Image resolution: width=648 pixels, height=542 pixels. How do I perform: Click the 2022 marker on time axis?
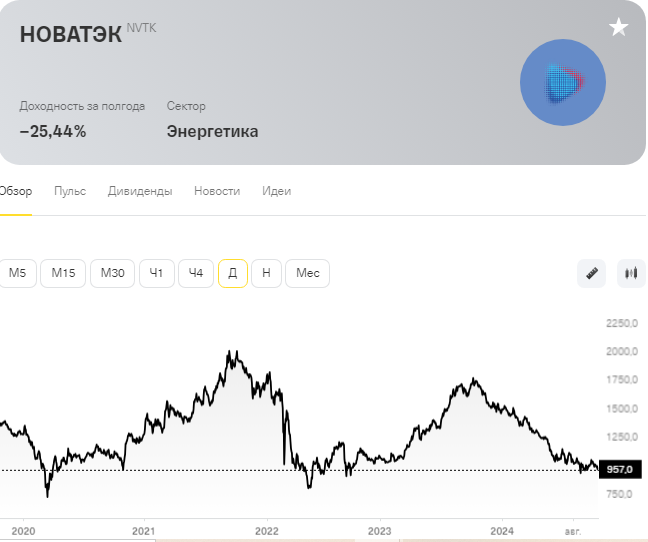click(267, 531)
